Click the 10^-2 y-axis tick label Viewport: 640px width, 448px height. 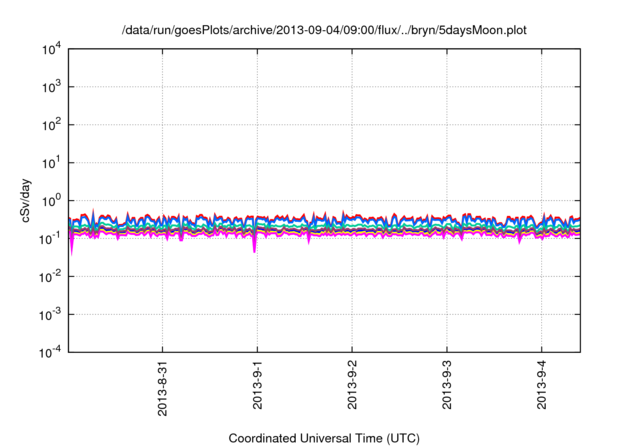[51, 277]
